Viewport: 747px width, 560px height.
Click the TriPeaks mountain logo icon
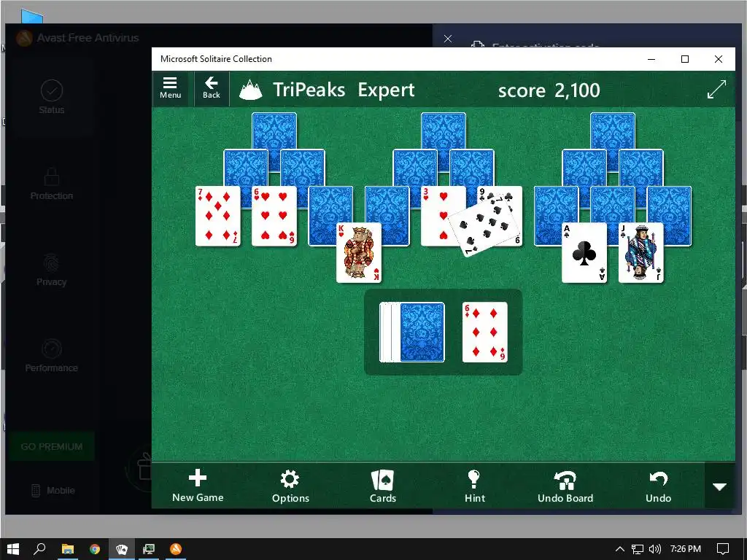point(251,90)
